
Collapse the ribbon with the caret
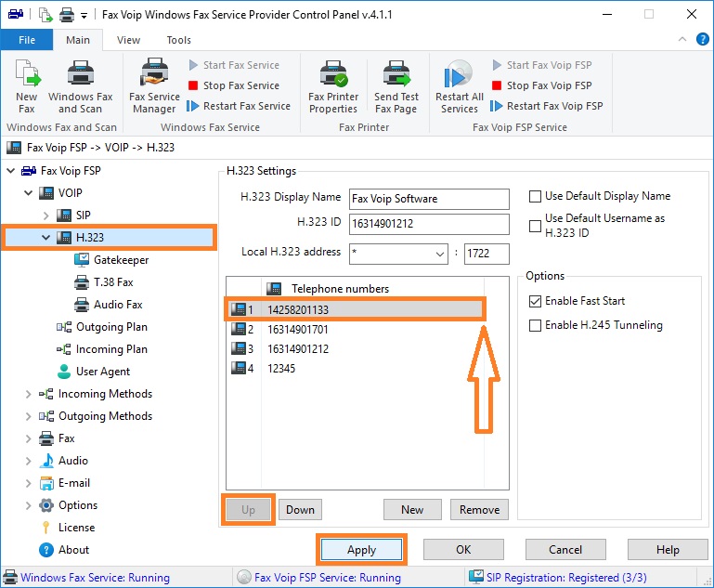[682, 39]
